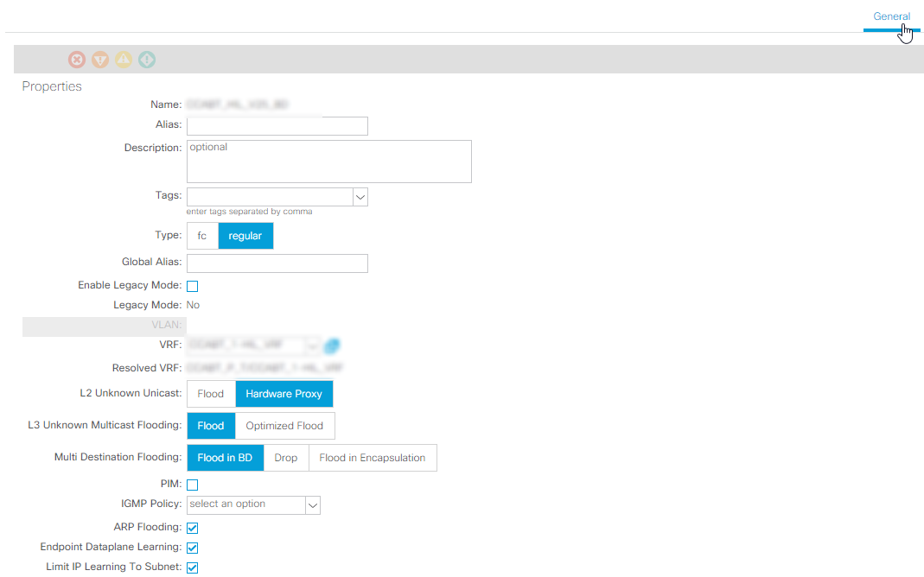The image size is (924, 577).
Task: Select Optimized Flood for L3 multicast
Action: pos(285,425)
